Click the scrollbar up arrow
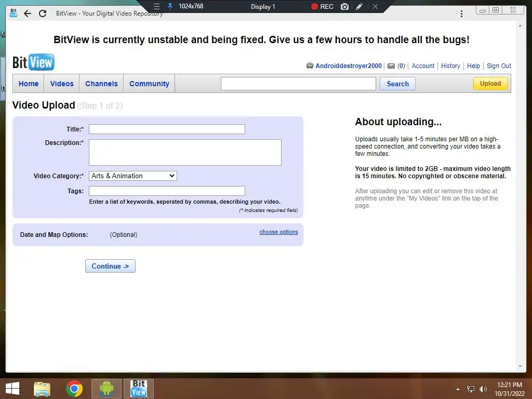 coord(520,25)
